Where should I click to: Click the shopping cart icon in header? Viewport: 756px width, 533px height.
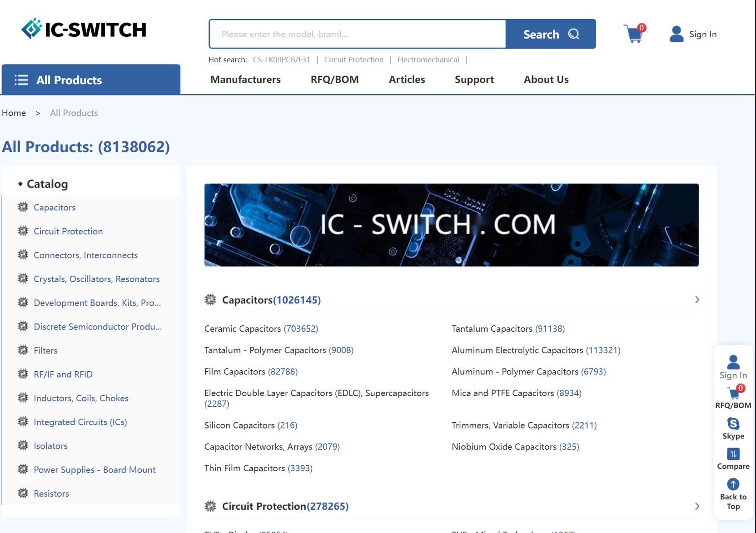(634, 34)
